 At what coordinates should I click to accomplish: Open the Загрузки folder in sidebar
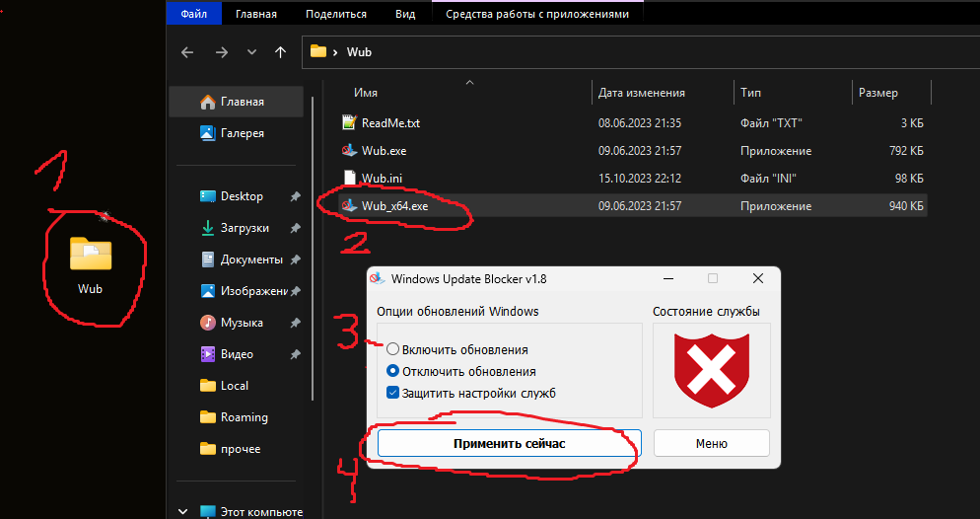coord(245,228)
